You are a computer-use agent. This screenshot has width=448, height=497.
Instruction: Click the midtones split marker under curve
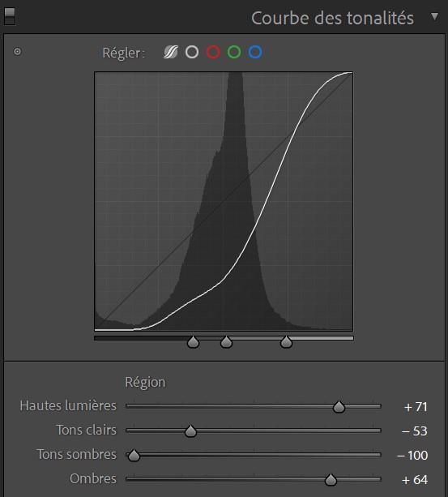tap(226, 342)
